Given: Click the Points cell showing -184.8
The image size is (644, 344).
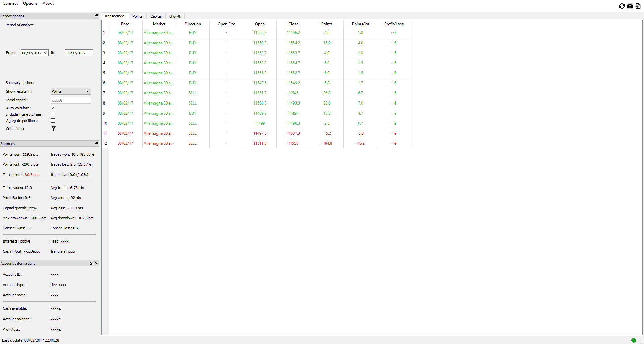Looking at the screenshot, I should (x=327, y=143).
